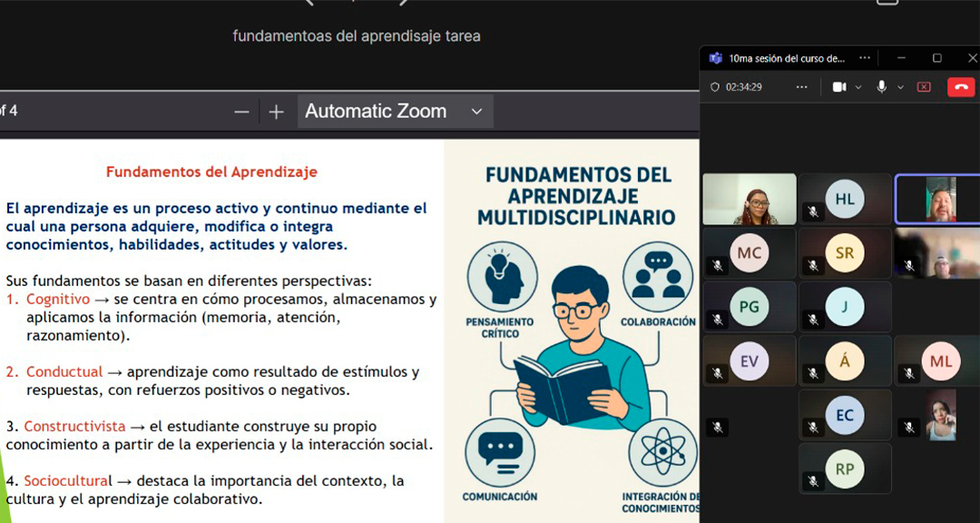Click the label "COMUNICACIÓN" in the graphic

pos(500,497)
